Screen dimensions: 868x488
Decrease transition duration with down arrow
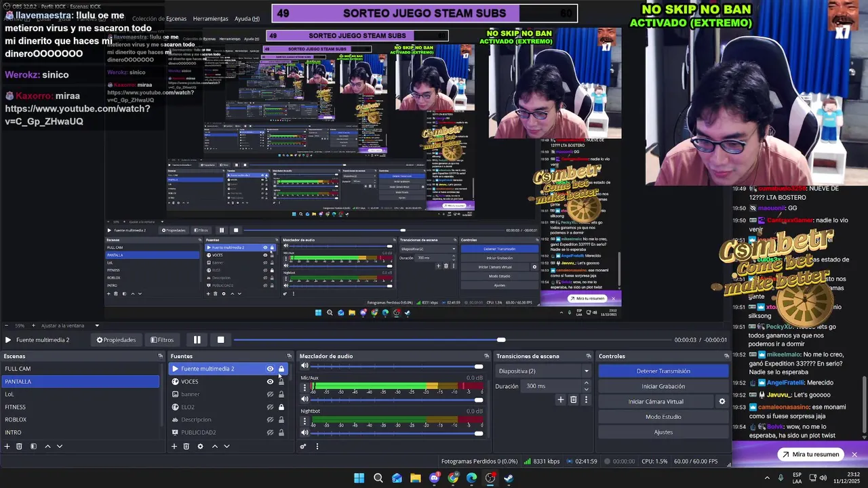point(586,389)
